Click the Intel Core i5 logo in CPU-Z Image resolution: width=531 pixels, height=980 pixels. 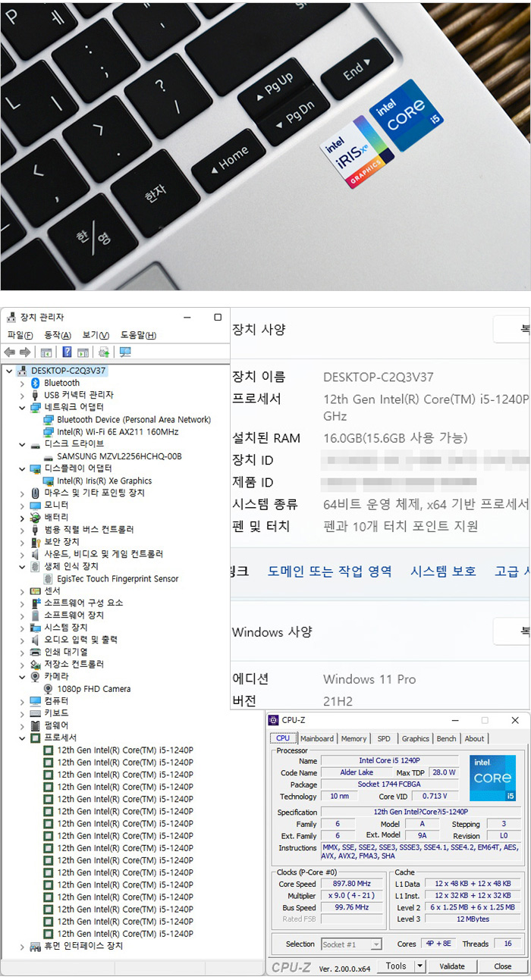click(x=492, y=778)
